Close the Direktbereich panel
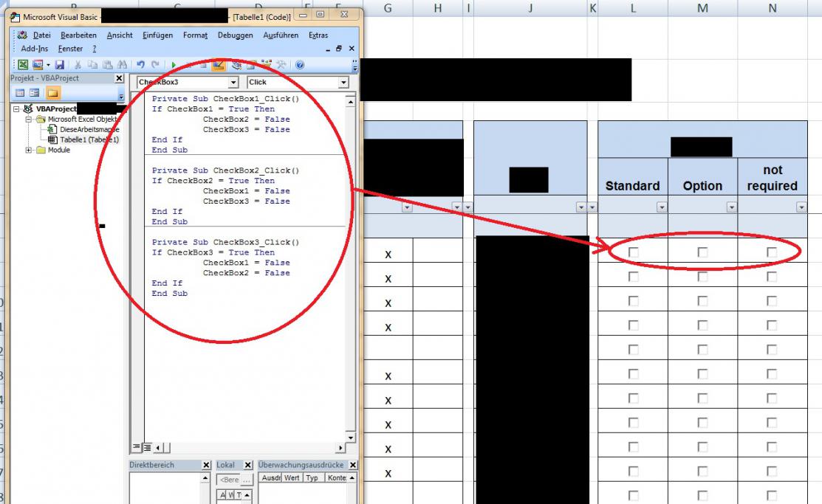 click(x=206, y=466)
